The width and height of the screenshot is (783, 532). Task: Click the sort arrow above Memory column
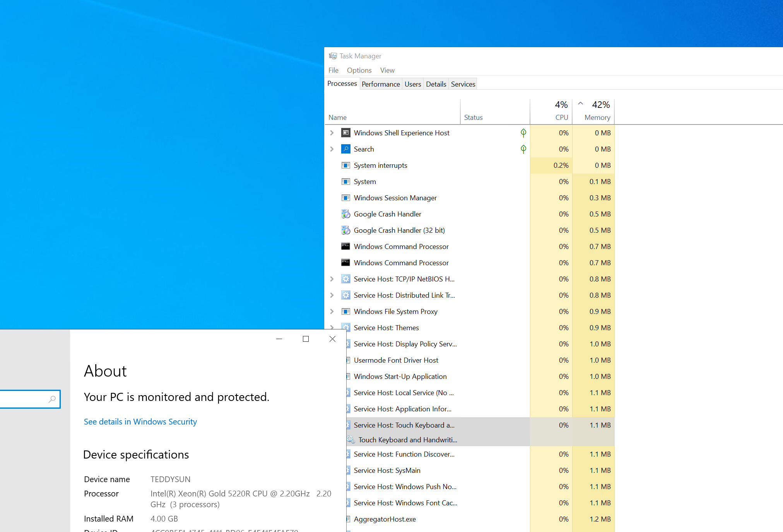click(x=580, y=103)
